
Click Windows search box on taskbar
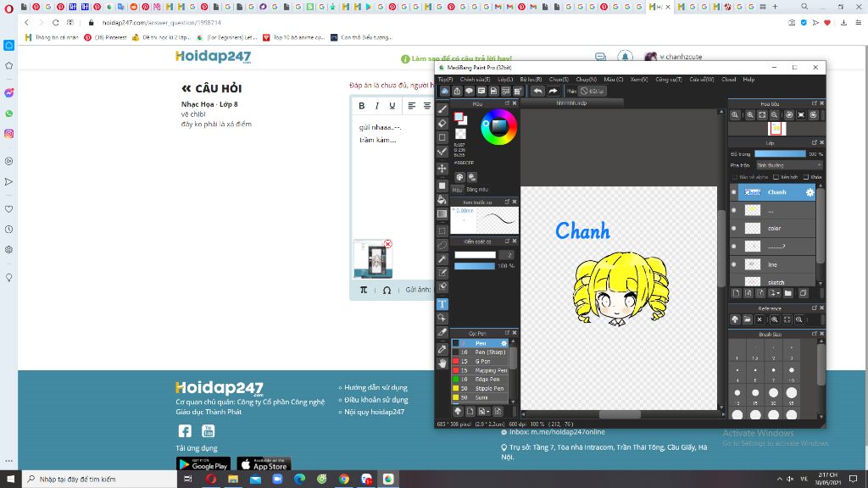click(x=100, y=480)
